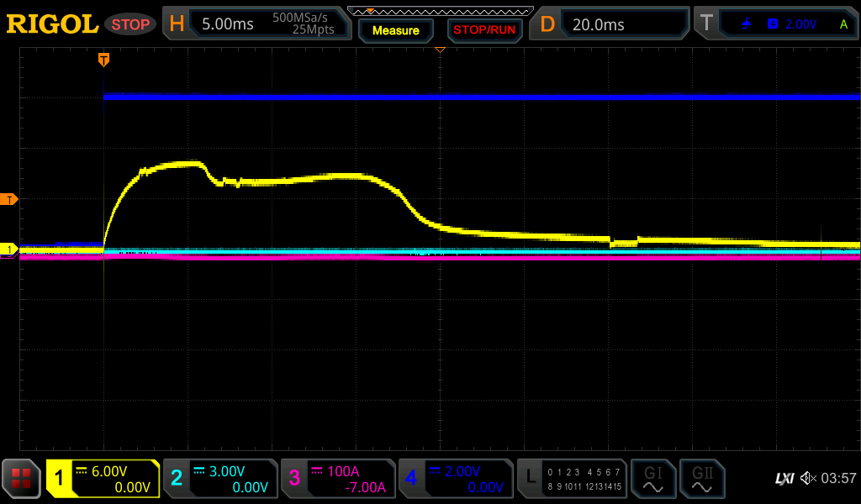The width and height of the screenshot is (861, 504).
Task: Click the GI waveform generator icon
Action: click(652, 478)
